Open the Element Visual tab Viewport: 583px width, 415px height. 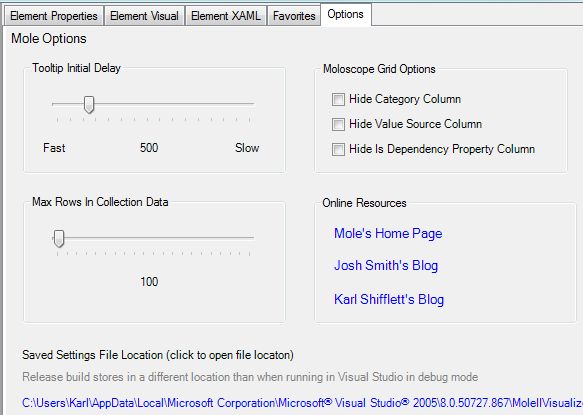coord(144,16)
